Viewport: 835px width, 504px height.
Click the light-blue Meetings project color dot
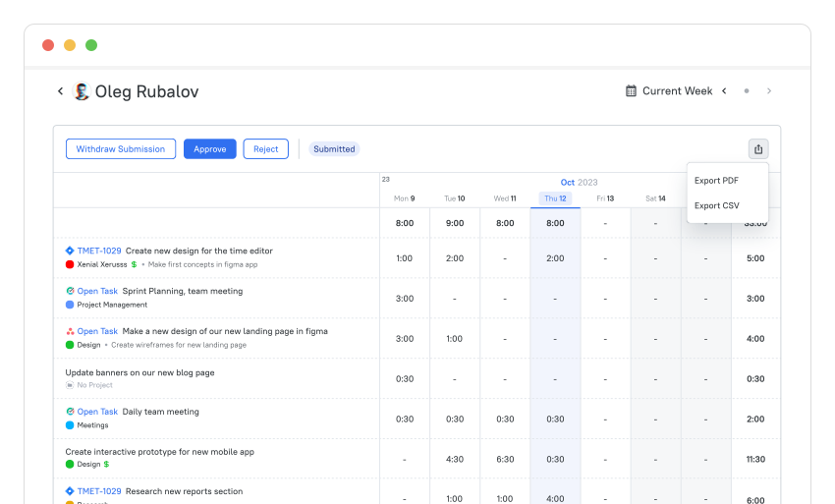click(x=70, y=425)
